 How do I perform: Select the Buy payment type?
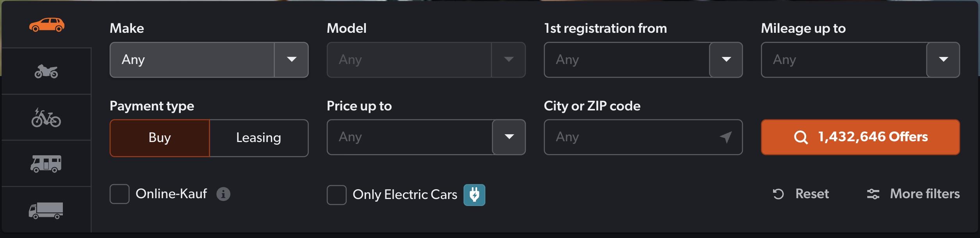pos(160,138)
